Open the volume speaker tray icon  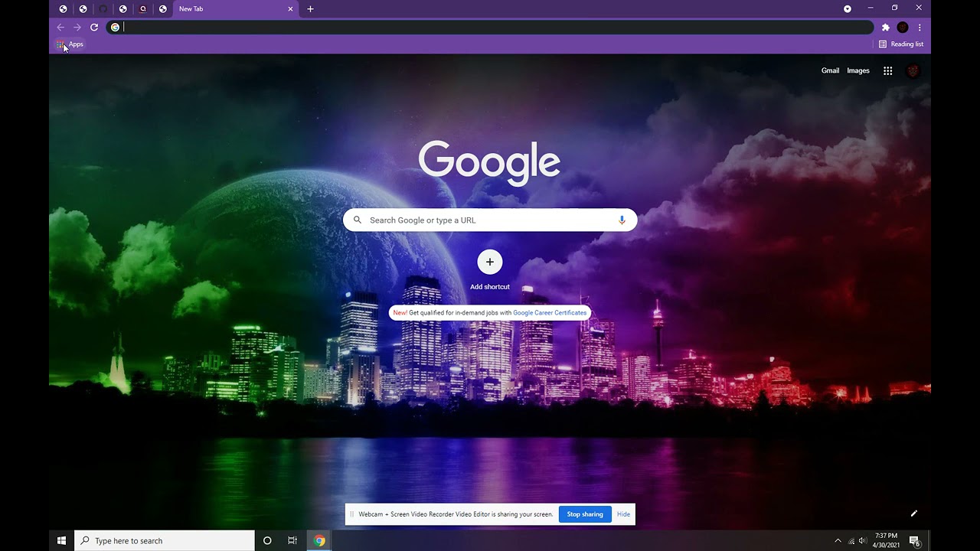point(863,541)
